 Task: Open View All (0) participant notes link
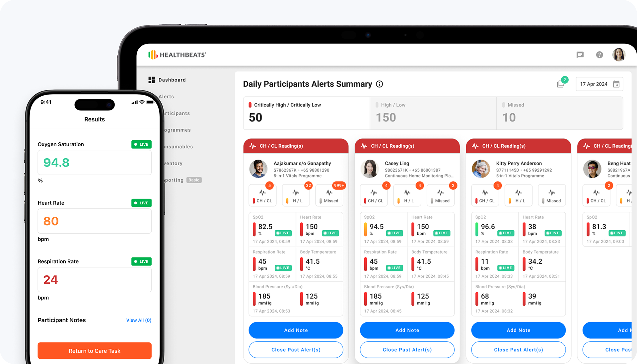tap(139, 320)
